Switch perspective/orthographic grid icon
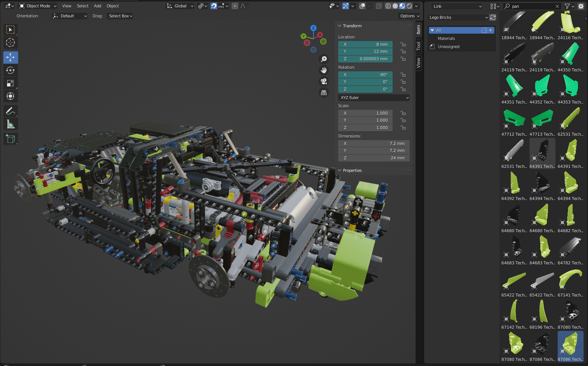The height and width of the screenshot is (366, 588). click(324, 92)
